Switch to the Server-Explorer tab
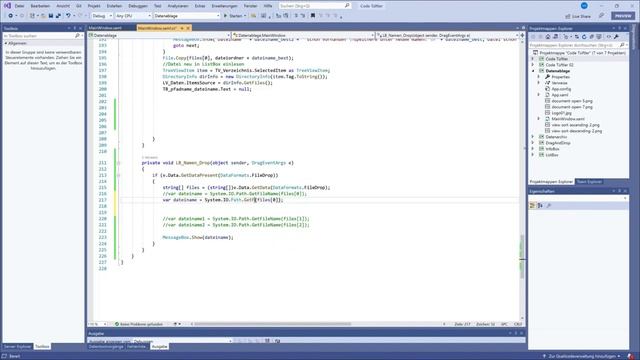This screenshot has height=360, width=640. [x=17, y=347]
